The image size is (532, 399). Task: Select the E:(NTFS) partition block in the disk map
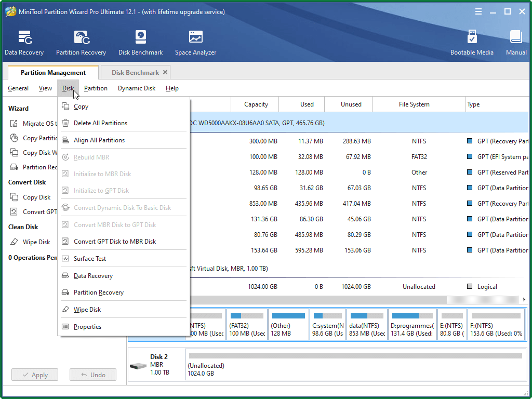click(453, 325)
